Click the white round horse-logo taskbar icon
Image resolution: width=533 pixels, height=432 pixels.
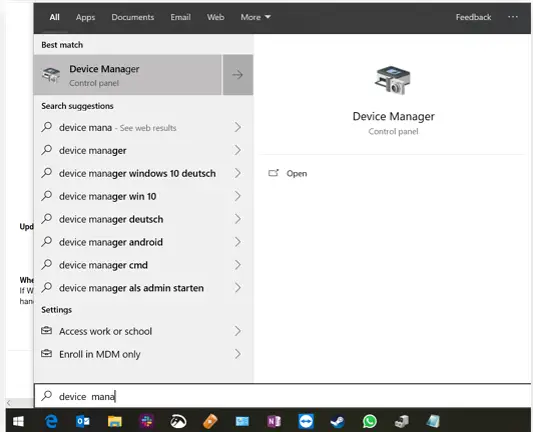click(178, 421)
